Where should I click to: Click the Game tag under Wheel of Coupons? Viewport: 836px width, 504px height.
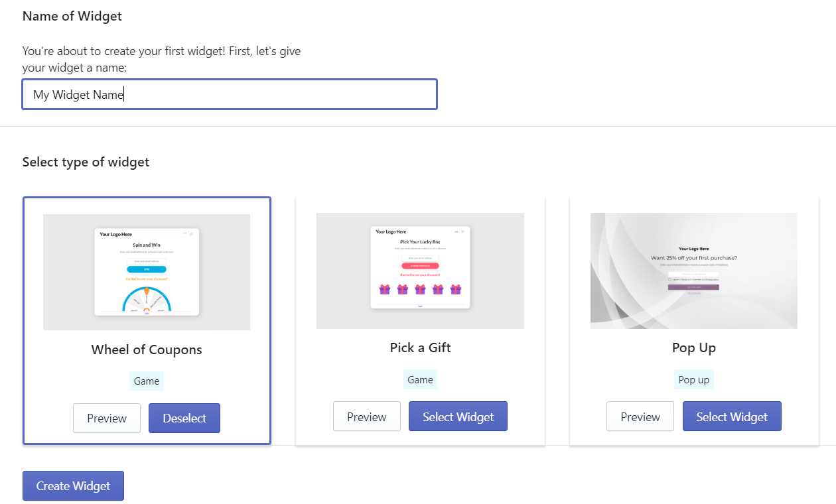[147, 381]
